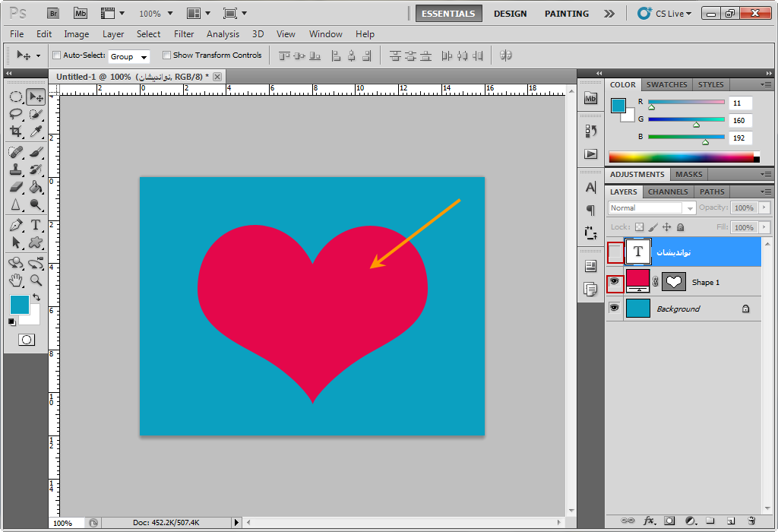The image size is (778, 532).
Task: Select the Lasso tool
Action: point(16,114)
